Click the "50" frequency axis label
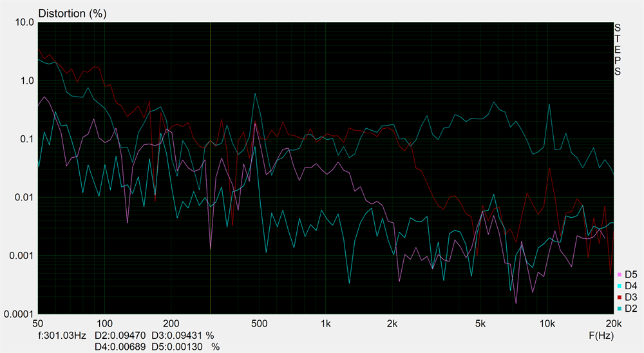 (38, 324)
